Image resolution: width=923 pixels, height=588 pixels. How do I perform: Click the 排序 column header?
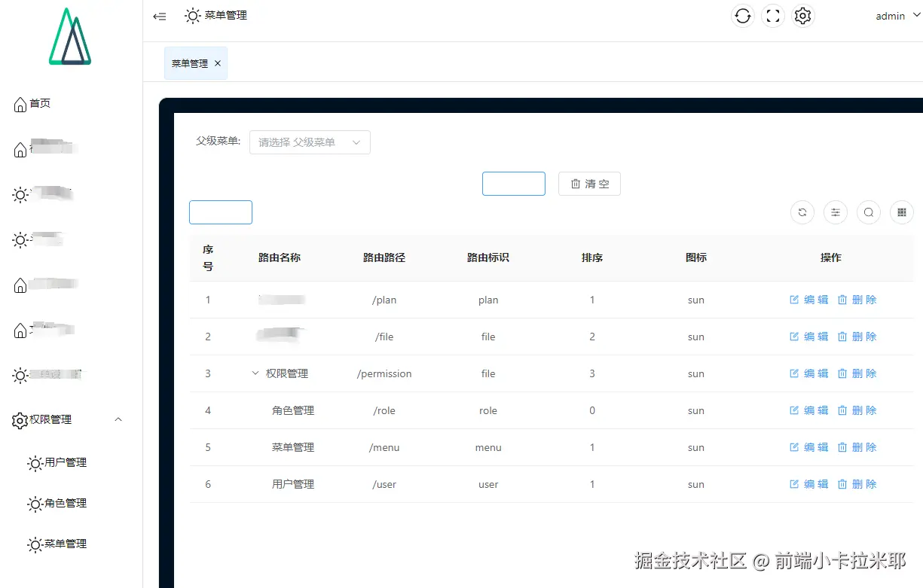[592, 257]
